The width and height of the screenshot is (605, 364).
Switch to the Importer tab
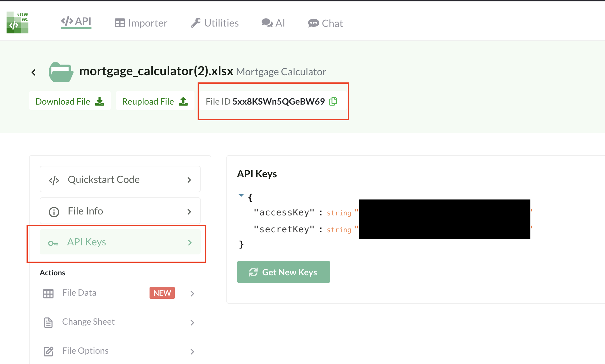(x=141, y=23)
